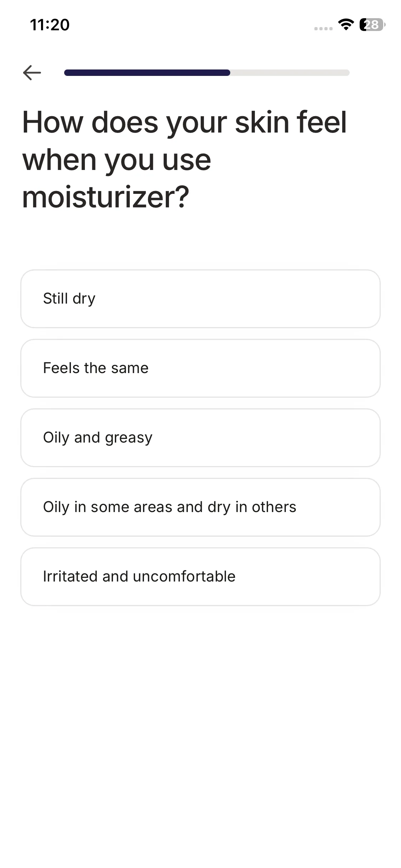
Task: Click the dark filled part of progress bar
Action: (x=147, y=73)
